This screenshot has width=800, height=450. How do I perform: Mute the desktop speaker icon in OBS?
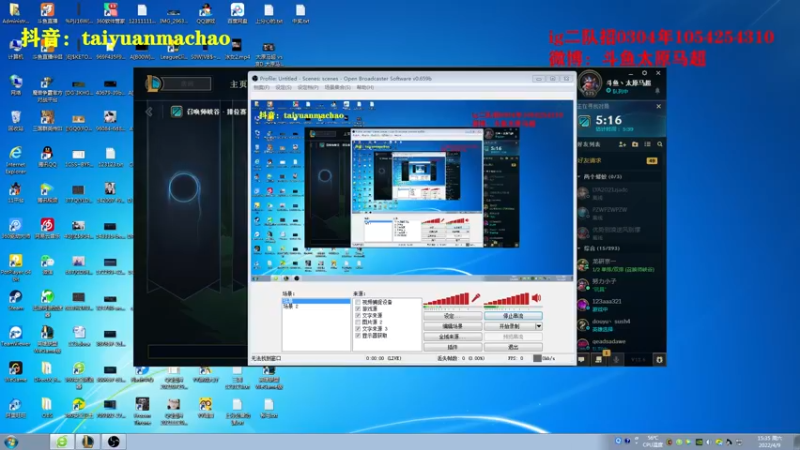tap(536, 297)
